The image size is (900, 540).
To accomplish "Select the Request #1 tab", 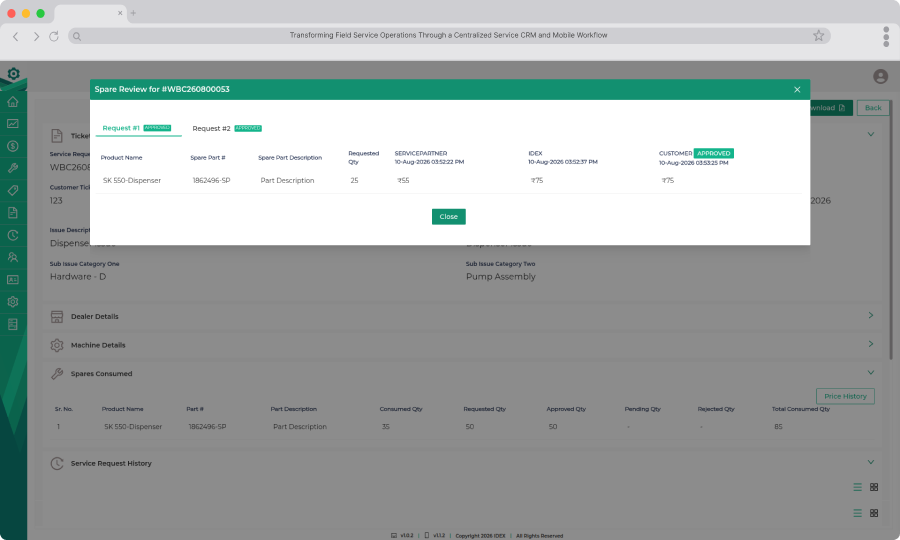I will tap(138, 128).
